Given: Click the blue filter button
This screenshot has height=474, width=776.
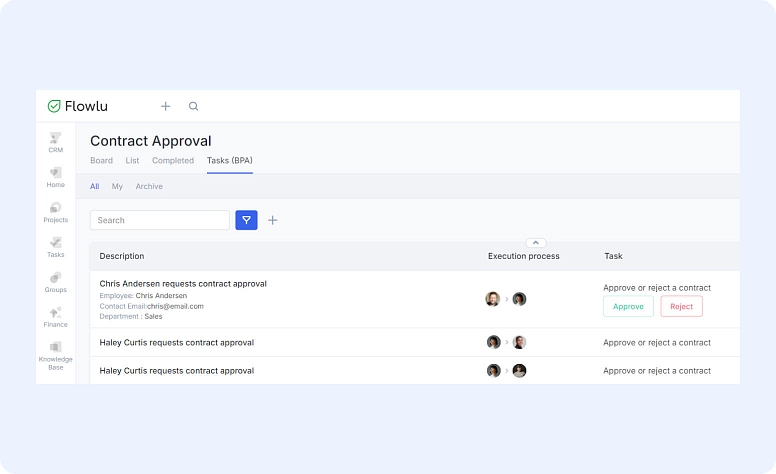Looking at the screenshot, I should pos(246,220).
